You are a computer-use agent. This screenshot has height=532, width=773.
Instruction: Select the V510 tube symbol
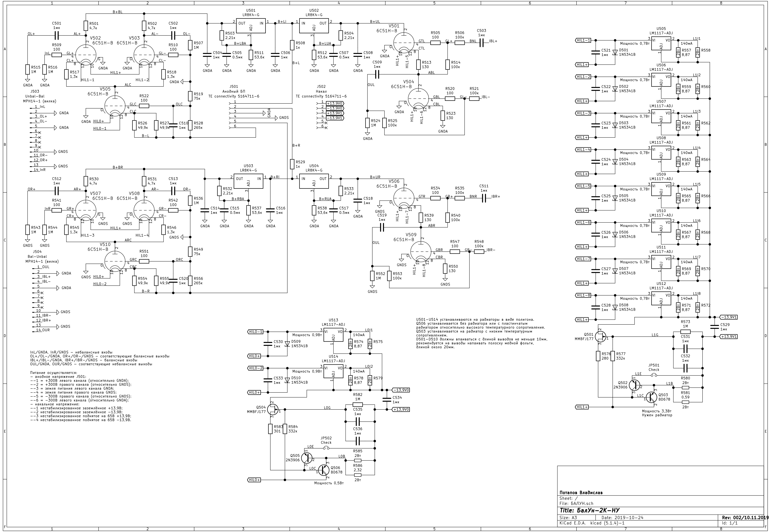tap(115, 262)
